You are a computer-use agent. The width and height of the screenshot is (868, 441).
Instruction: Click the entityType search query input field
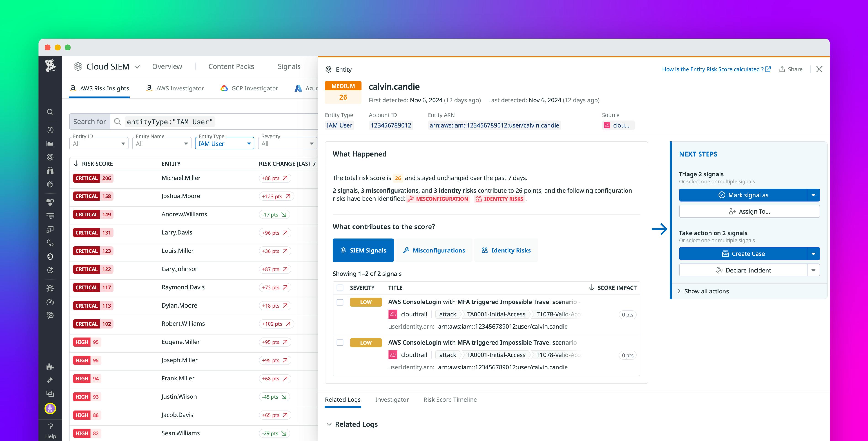[169, 122]
